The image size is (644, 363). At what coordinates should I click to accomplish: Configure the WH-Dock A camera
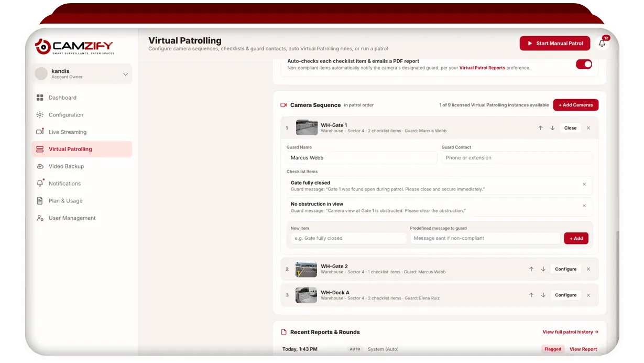pos(565,295)
